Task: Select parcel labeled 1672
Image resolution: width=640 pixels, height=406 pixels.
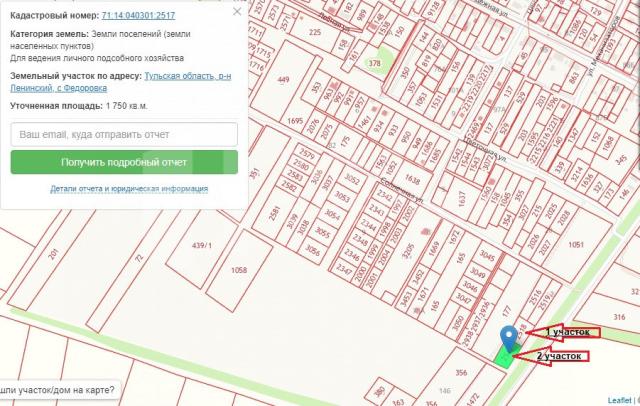Action: pos(454,238)
